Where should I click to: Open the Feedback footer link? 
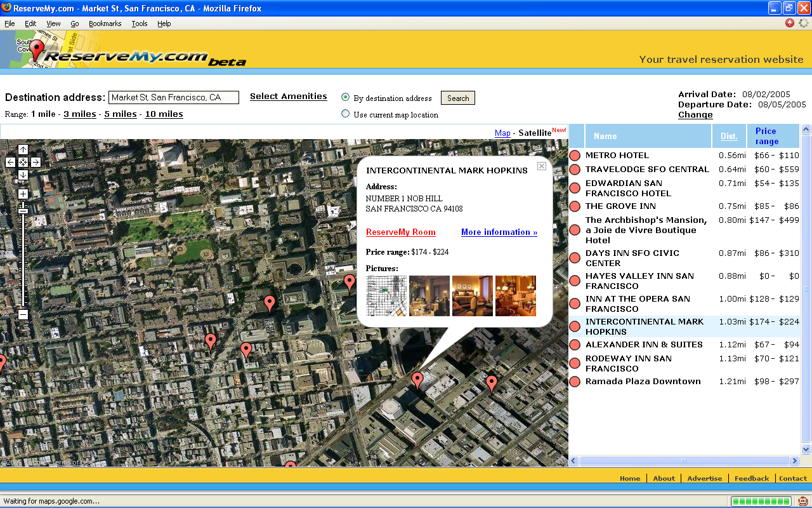pos(752,479)
